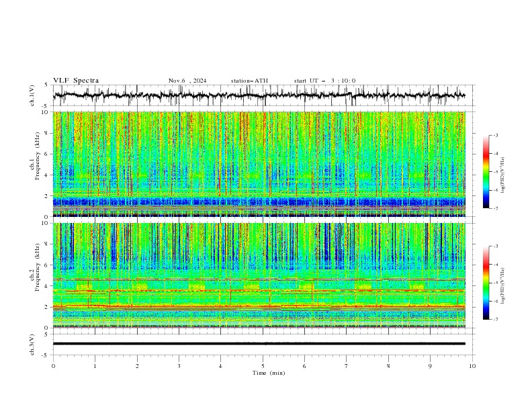Click the 'station=ATH' label

coord(249,81)
